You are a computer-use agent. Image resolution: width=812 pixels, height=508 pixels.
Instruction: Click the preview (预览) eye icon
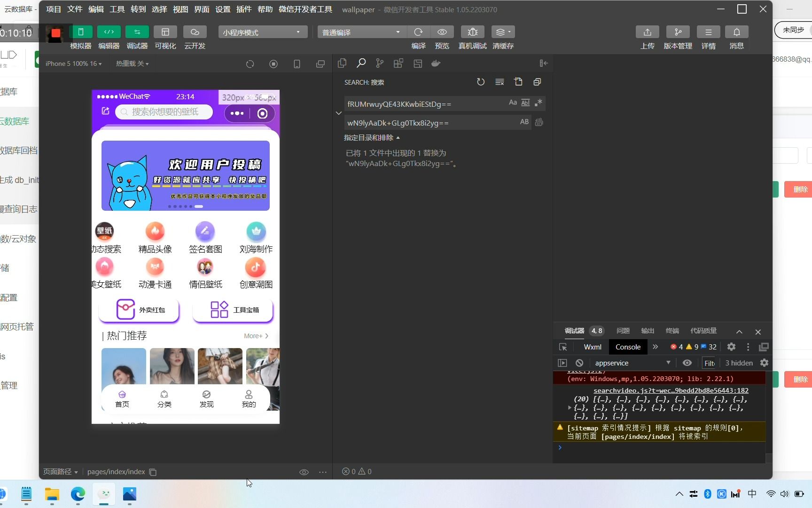point(442,32)
